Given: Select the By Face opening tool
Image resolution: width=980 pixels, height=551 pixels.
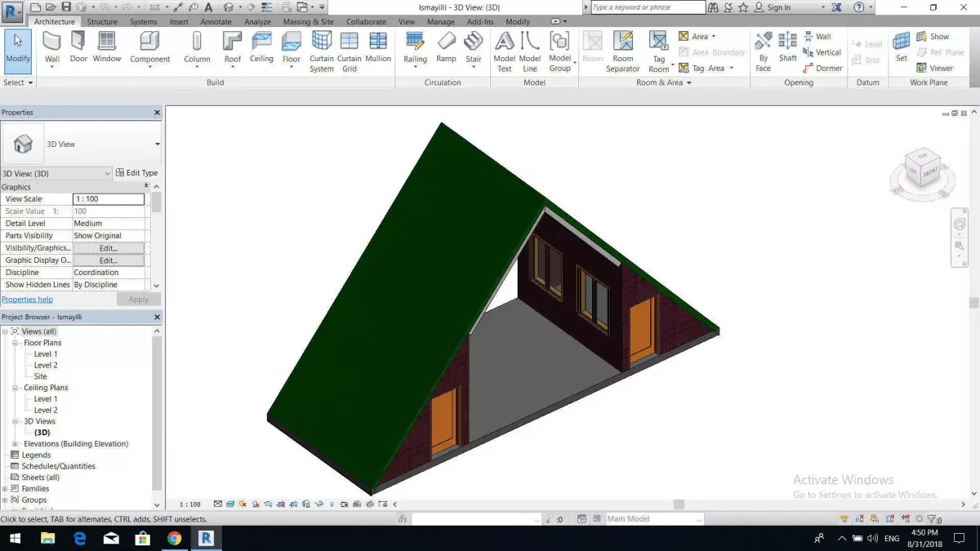Looking at the screenshot, I should (x=764, y=51).
